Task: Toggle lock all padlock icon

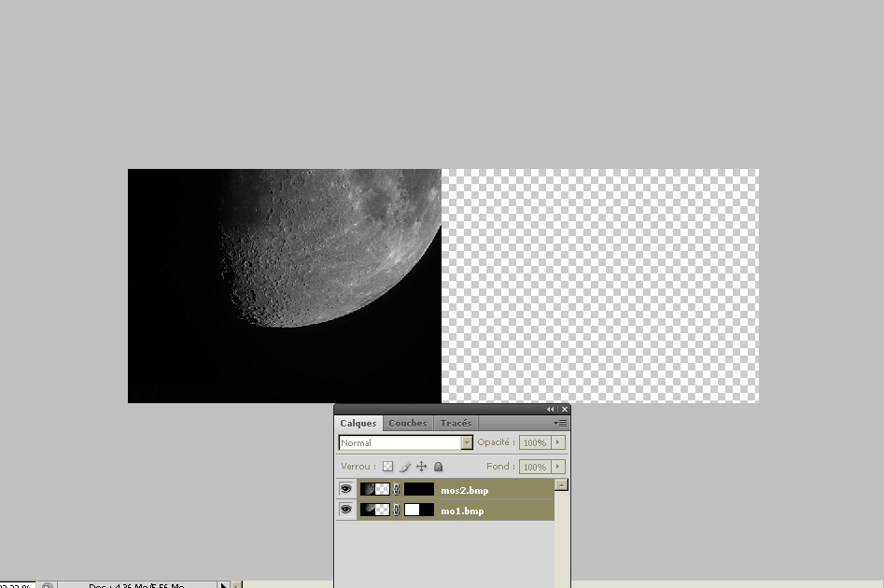Action: (438, 467)
